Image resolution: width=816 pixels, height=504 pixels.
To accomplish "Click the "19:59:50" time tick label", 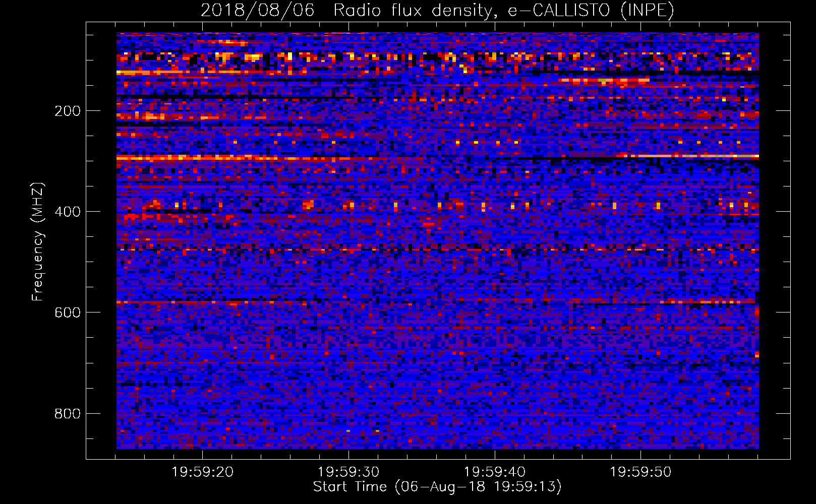I will [640, 472].
